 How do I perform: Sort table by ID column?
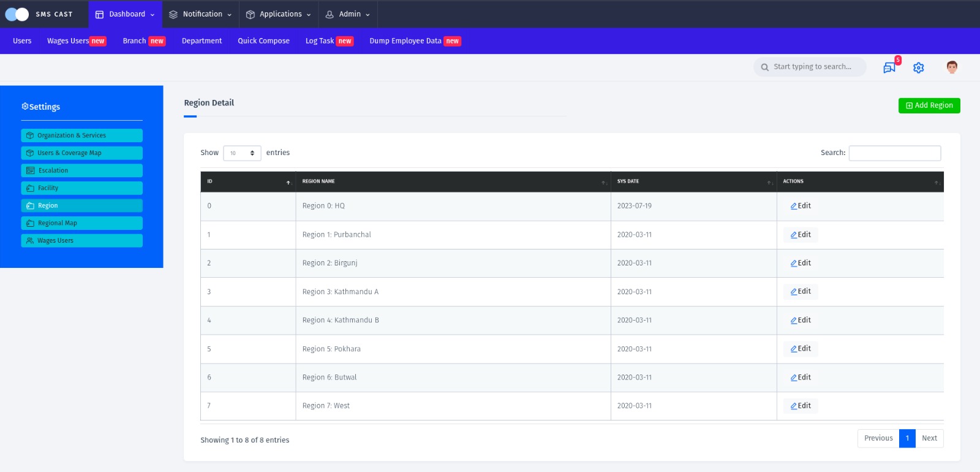[x=247, y=181]
